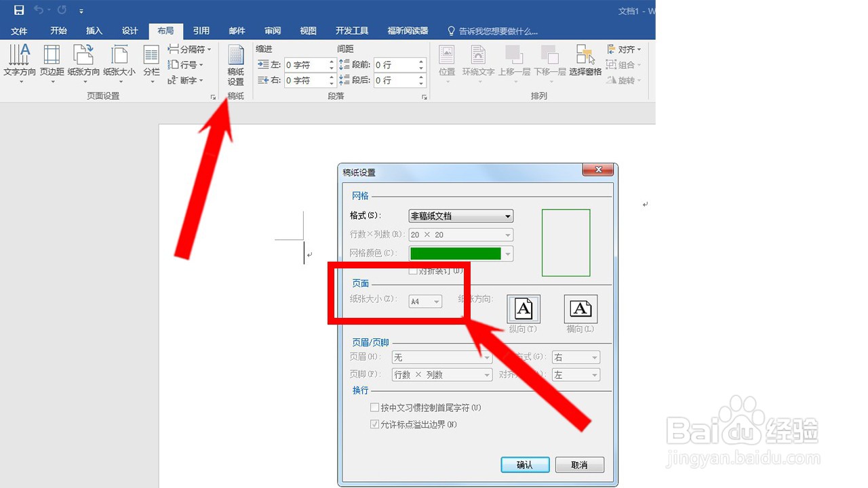The width and height of the screenshot is (868, 488).
Task: Open the 稿纸设置 manuscript paper settings
Action: pyautogui.click(x=235, y=64)
